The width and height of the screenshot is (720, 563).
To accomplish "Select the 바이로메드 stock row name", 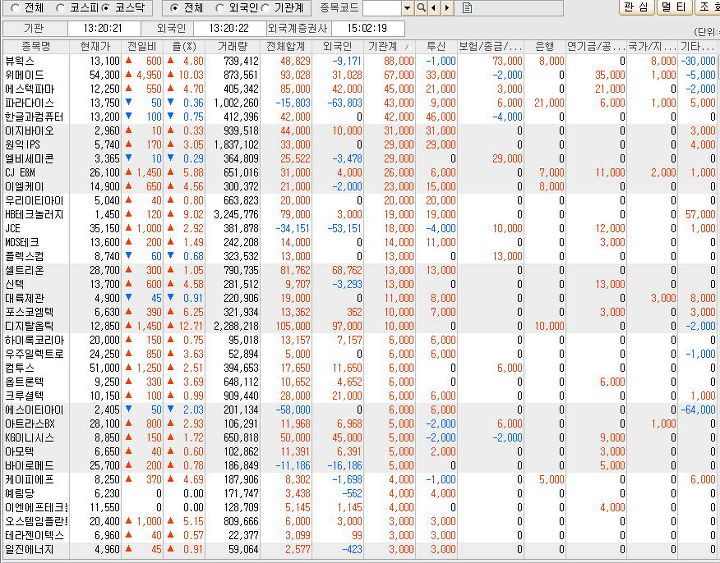I will pos(30,466).
